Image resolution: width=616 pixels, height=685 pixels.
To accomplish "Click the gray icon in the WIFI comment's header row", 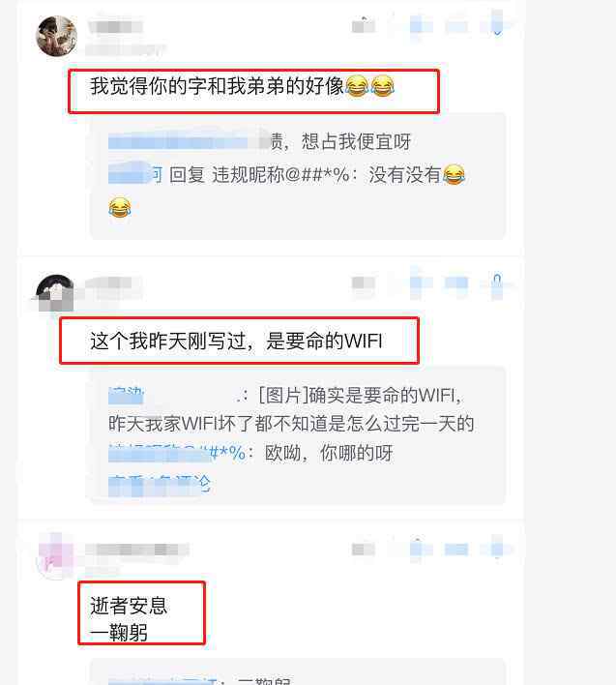I will click(364, 283).
